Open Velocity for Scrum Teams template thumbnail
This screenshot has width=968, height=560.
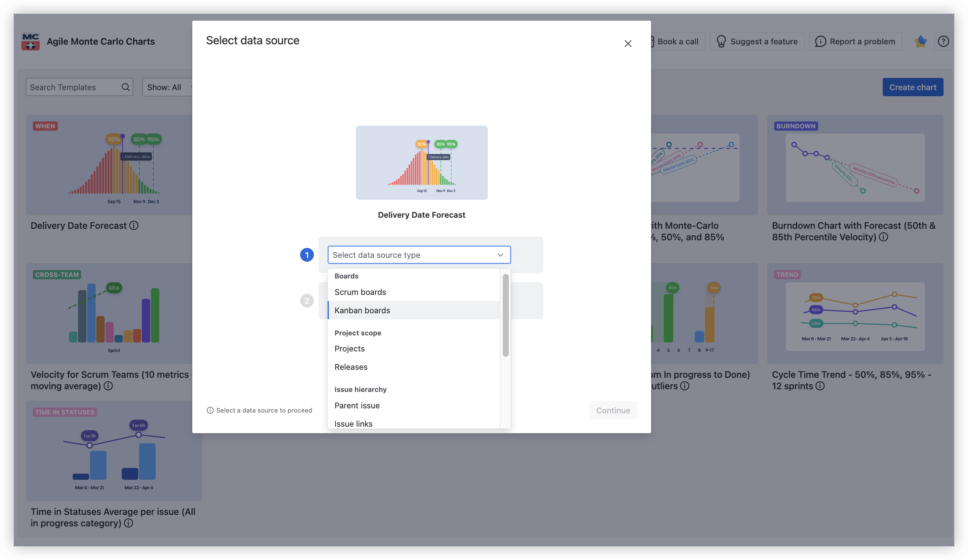pos(109,314)
